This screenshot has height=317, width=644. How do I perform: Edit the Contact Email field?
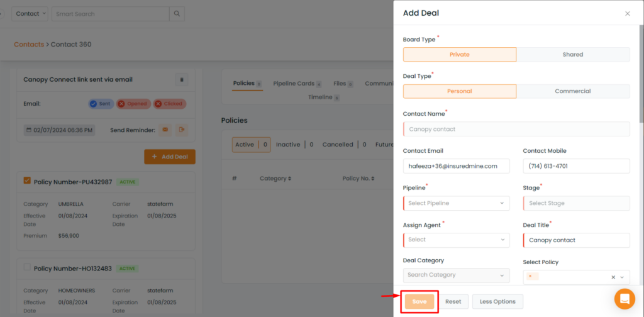457,166
